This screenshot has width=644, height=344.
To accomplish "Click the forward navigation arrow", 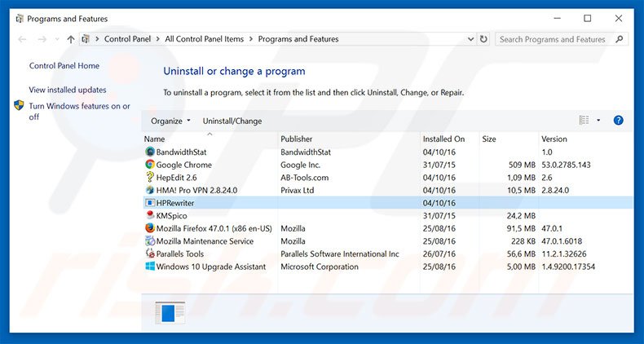I will pyautogui.click(x=42, y=39).
